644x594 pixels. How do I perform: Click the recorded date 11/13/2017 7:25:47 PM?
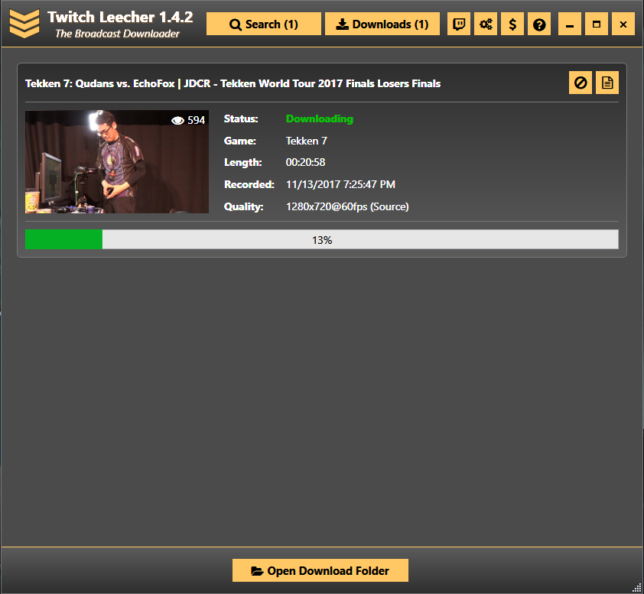pyautogui.click(x=340, y=184)
